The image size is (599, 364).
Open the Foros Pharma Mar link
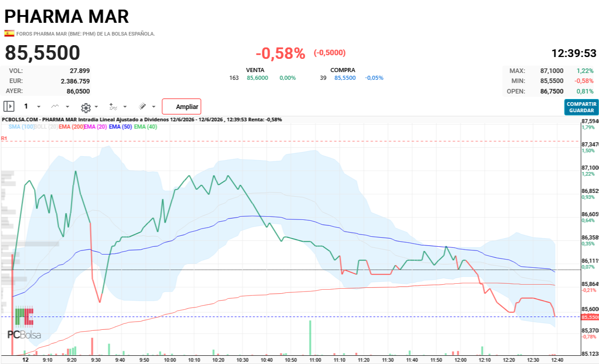[x=86, y=34]
